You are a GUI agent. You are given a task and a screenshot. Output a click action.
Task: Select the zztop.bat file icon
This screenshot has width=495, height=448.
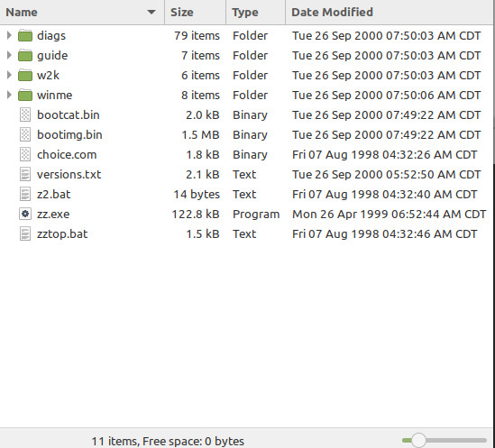(x=25, y=234)
